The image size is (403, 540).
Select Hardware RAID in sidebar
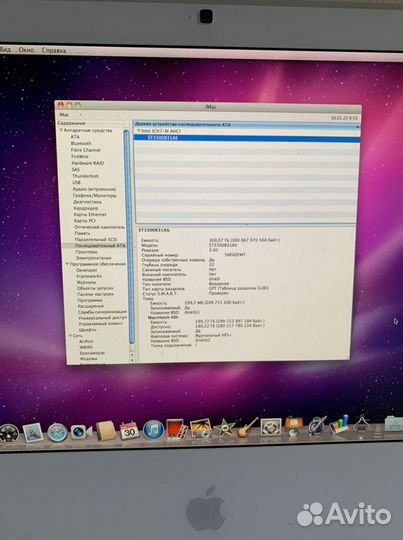87,163
